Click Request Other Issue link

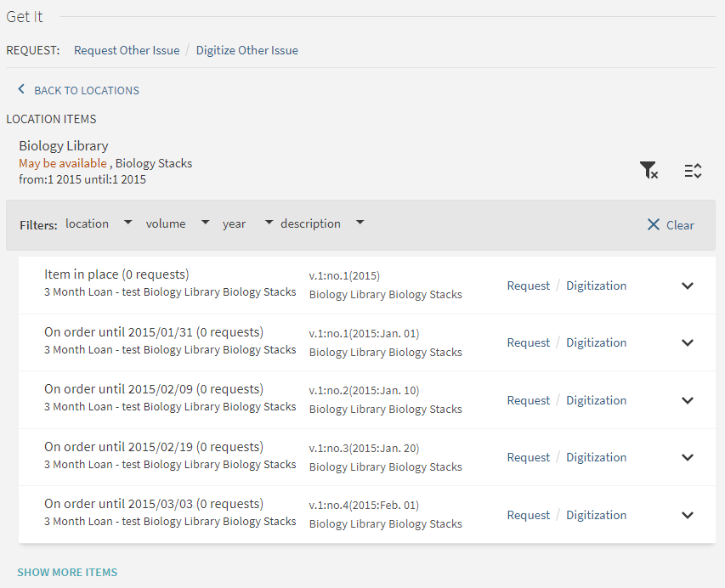pyautogui.click(x=127, y=50)
